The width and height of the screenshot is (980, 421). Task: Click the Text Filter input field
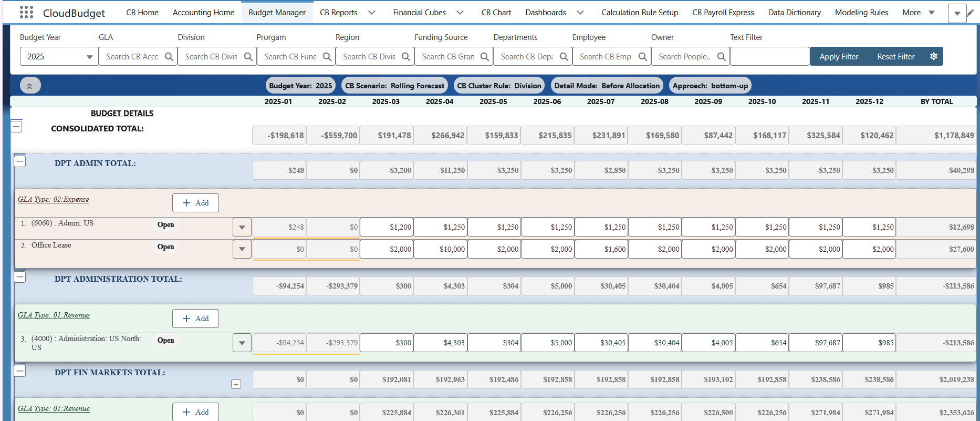[769, 56]
